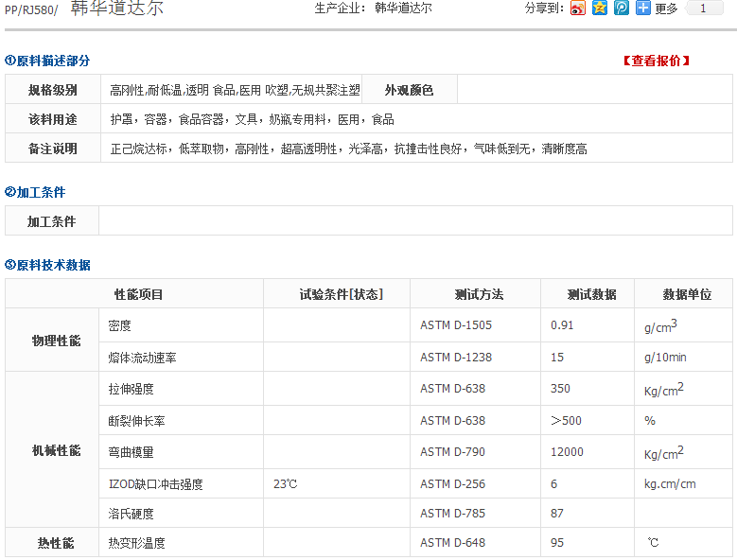Click the 性能项目 column header
737x560 pixels.
point(139,294)
